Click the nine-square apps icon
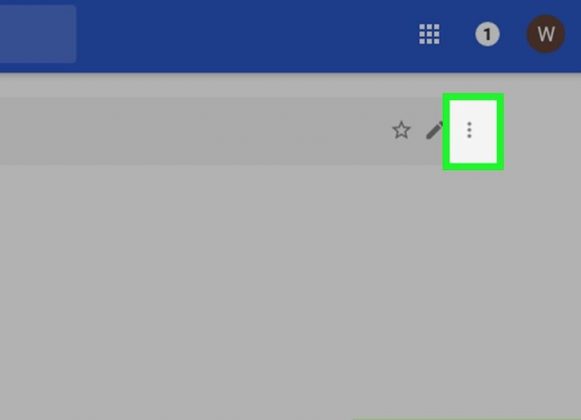Image resolution: width=581 pixels, height=420 pixels. 429,34
